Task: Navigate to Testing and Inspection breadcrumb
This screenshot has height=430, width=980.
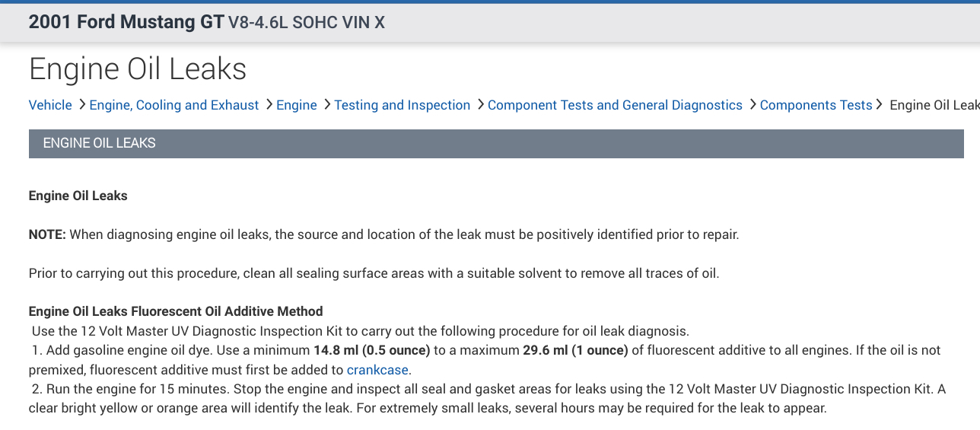Action: (402, 105)
